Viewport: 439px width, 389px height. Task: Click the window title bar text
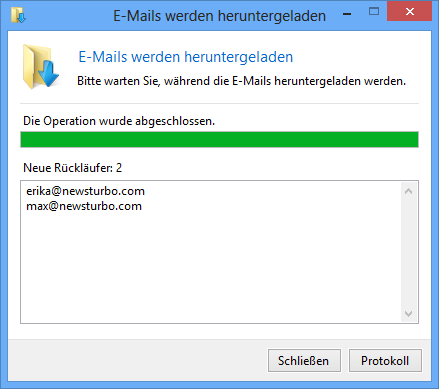219,16
